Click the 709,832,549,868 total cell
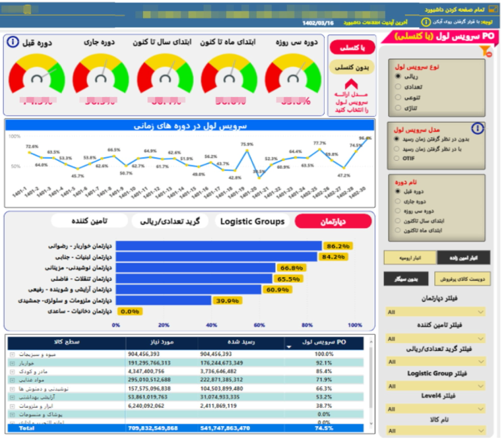The image size is (504, 440). point(153,428)
